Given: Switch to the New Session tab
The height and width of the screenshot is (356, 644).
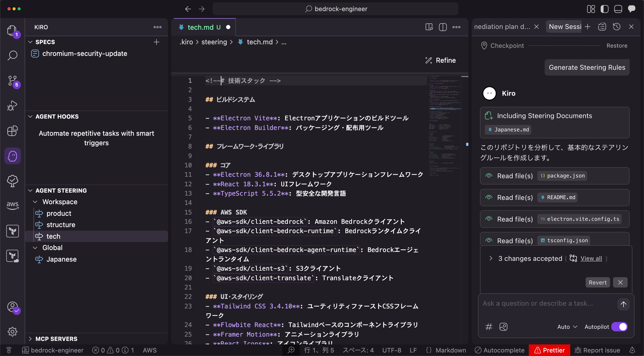Looking at the screenshot, I should [564, 26].
